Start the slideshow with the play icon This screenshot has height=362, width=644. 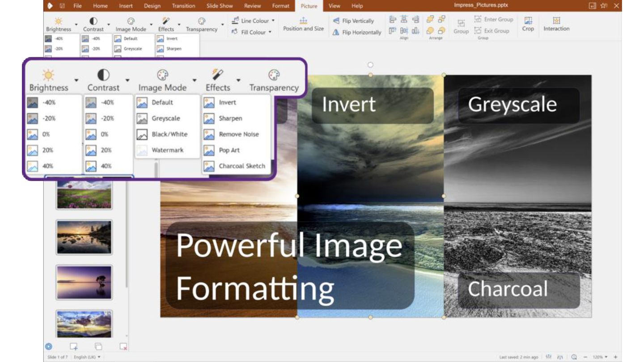coord(49,346)
